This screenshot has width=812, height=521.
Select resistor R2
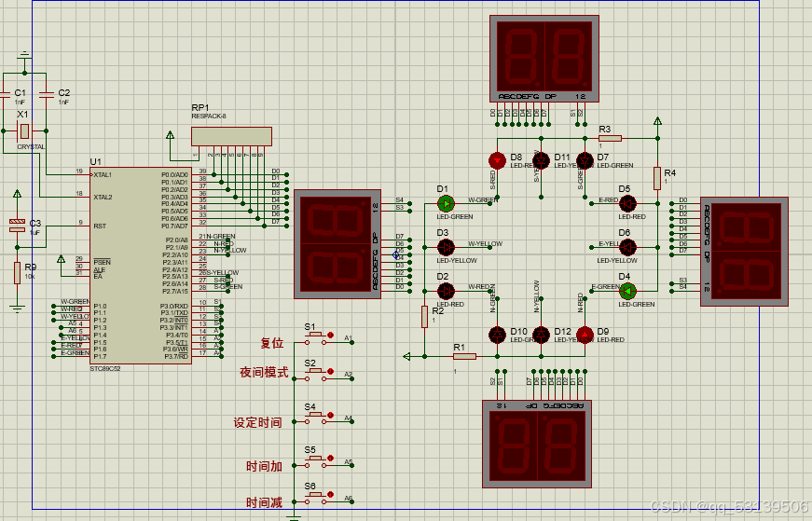tap(424, 317)
